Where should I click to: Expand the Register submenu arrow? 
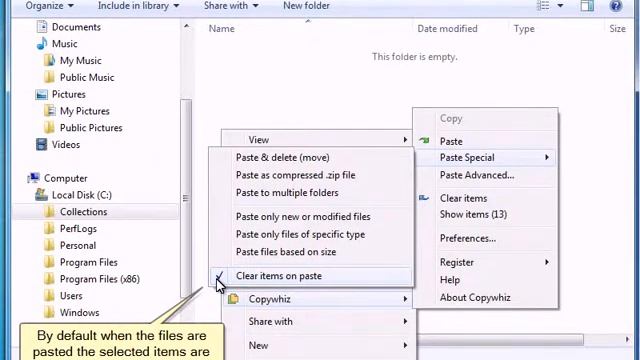(547, 262)
